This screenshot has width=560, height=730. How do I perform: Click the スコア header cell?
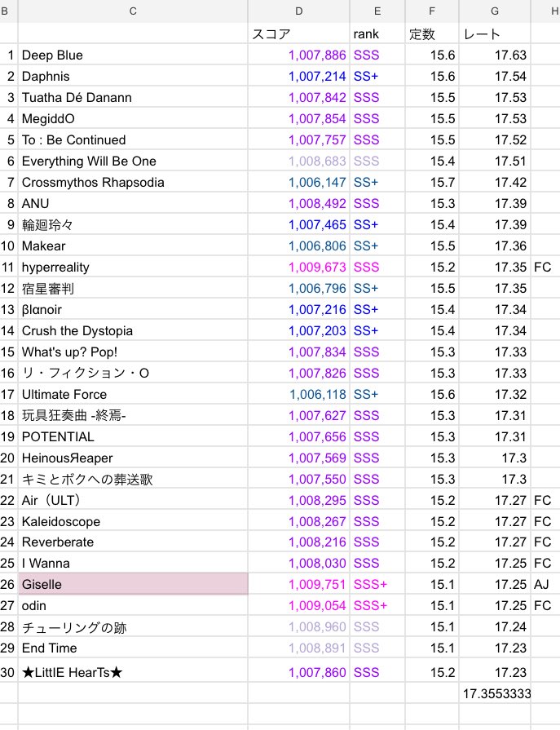(298, 33)
